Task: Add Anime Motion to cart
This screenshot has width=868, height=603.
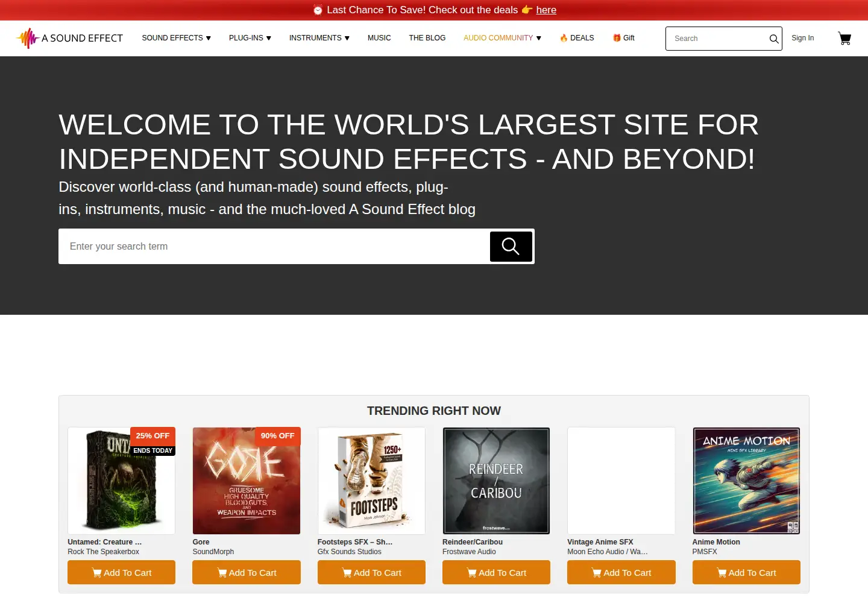Action: pyautogui.click(x=746, y=572)
